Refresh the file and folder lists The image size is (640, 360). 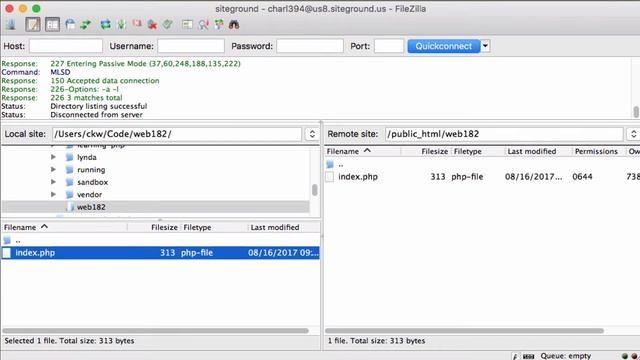coord(105,24)
